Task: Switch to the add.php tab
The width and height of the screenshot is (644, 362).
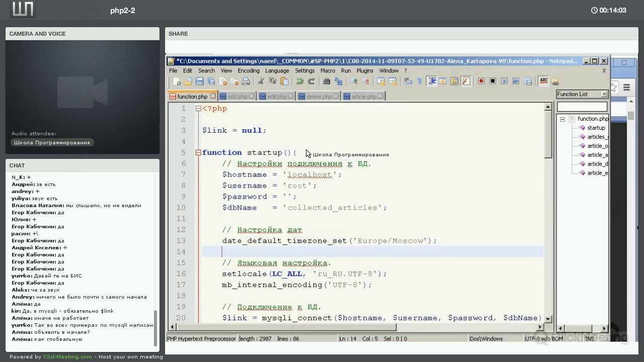Action: pyautogui.click(x=237, y=97)
